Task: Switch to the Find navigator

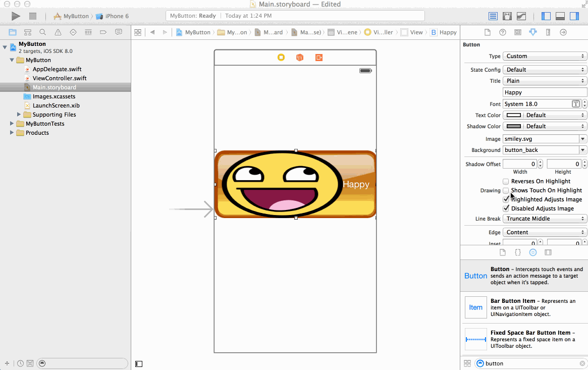Action: click(x=43, y=32)
